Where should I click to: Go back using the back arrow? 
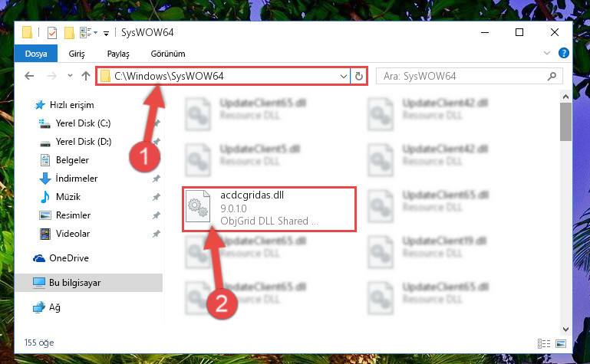(29, 77)
